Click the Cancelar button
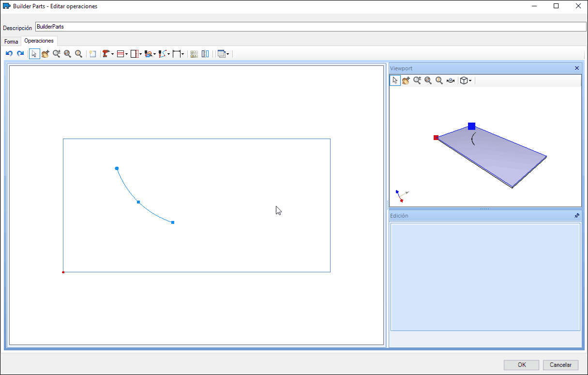The image size is (588, 375). point(560,365)
